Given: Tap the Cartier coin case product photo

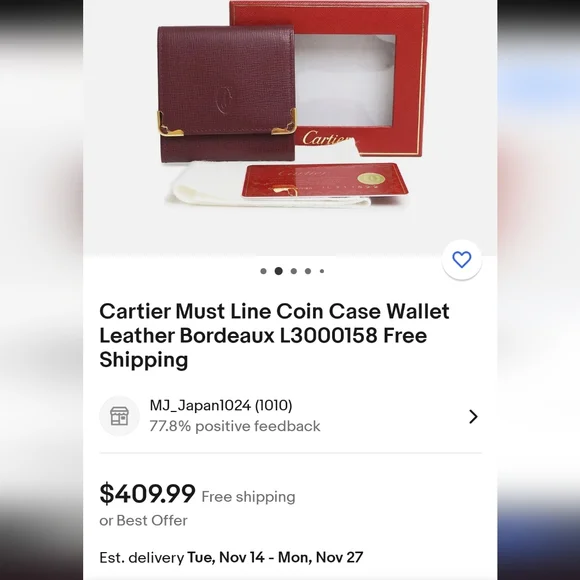Looking at the screenshot, I should click(x=227, y=94).
